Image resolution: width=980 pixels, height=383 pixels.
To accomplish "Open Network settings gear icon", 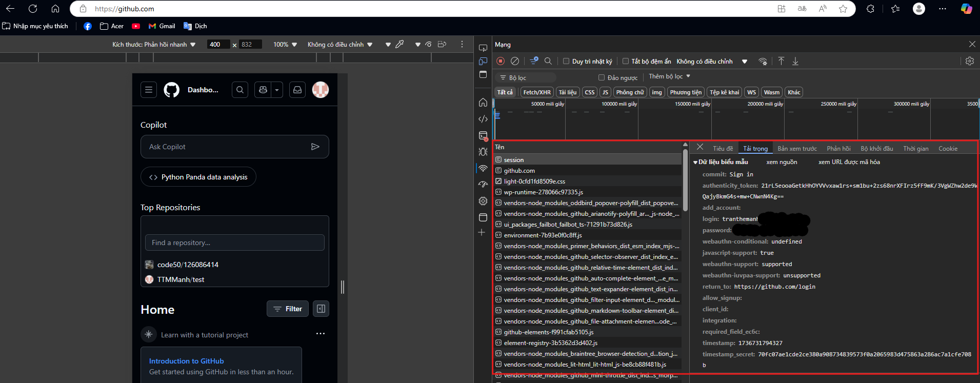I will [969, 61].
